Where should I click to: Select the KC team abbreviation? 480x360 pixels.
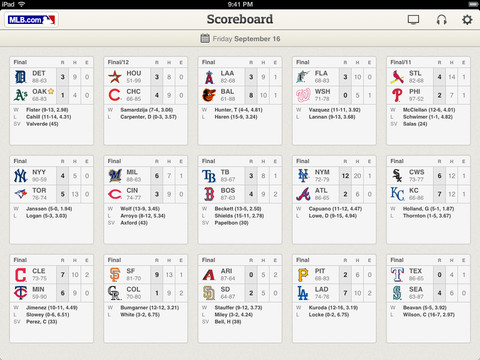pos(414,190)
